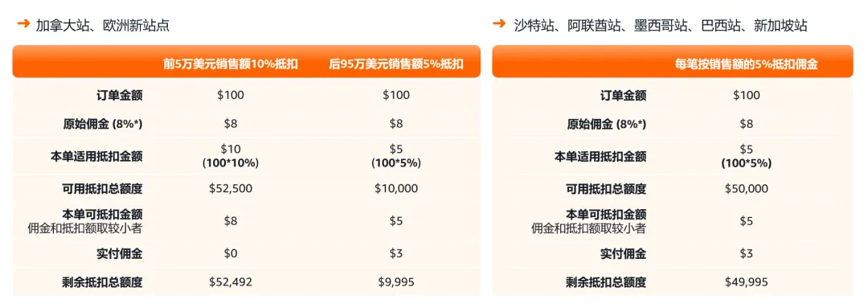Screen dimensions: 868x308
Task: Select the $52,500 available deduction quota cell
Action: [231, 188]
